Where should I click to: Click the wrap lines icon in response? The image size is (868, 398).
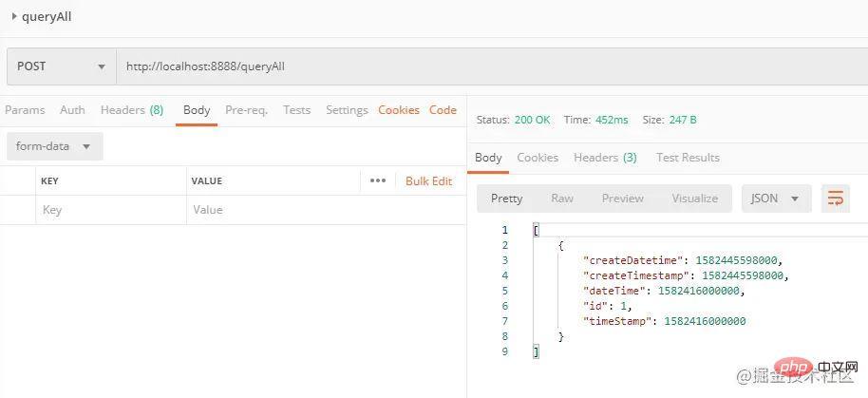coord(835,199)
